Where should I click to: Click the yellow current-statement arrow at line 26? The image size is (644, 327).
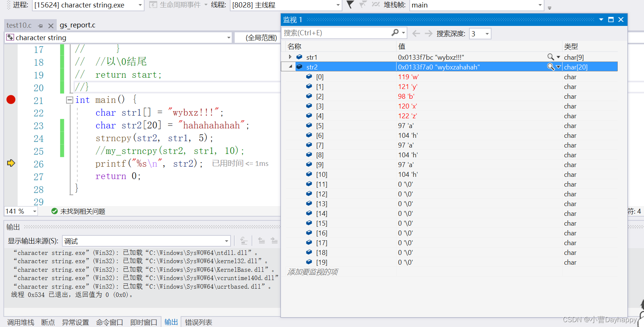[x=11, y=163]
